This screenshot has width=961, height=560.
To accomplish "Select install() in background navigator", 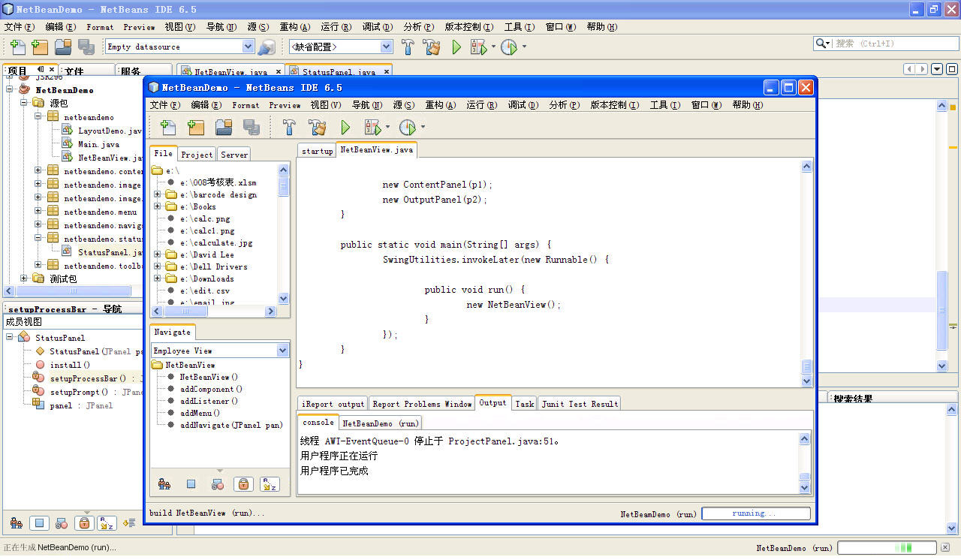I will (70, 365).
